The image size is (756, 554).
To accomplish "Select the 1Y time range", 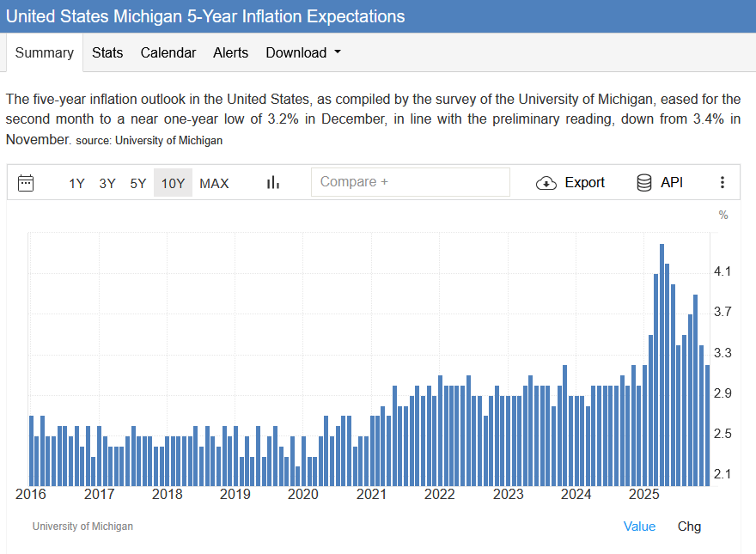I will point(76,182).
